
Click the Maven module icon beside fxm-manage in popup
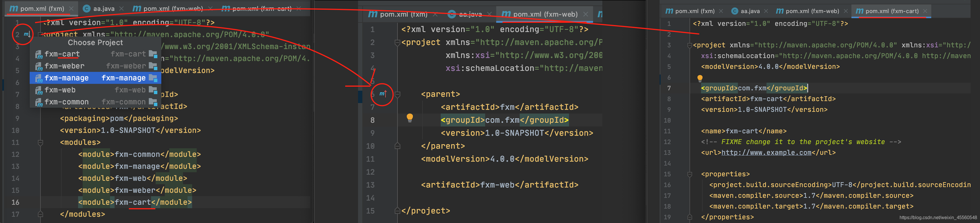click(x=39, y=78)
